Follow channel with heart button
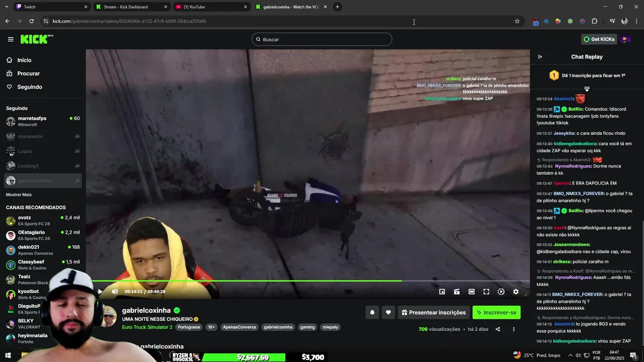 pyautogui.click(x=388, y=312)
